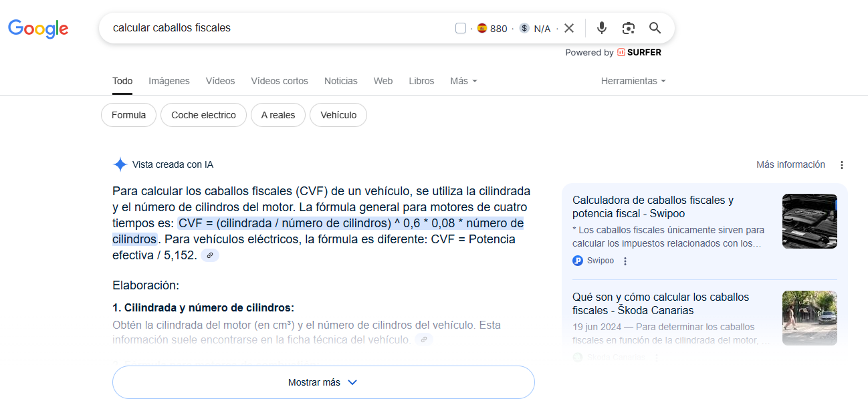Image resolution: width=868 pixels, height=409 pixels.
Task: Apply the A reales filter chip
Action: point(278,115)
